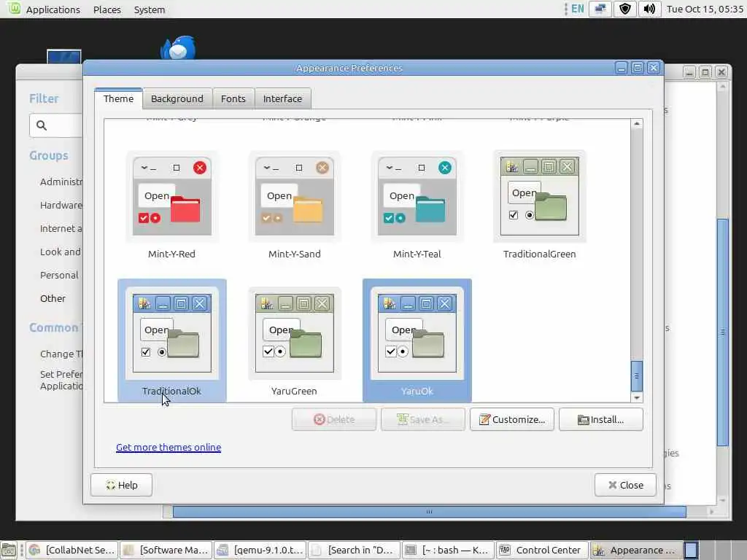Switch to Software Manager taskbar window

pyautogui.click(x=166, y=550)
